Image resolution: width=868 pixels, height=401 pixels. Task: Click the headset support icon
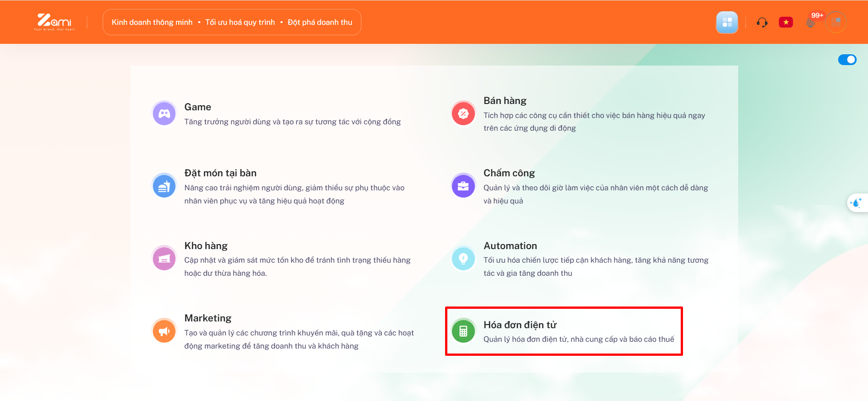point(762,22)
